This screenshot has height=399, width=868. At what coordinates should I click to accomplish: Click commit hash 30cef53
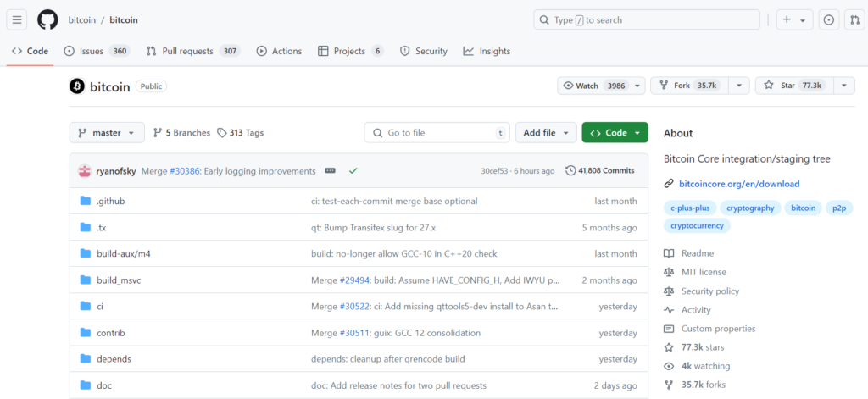(496, 171)
